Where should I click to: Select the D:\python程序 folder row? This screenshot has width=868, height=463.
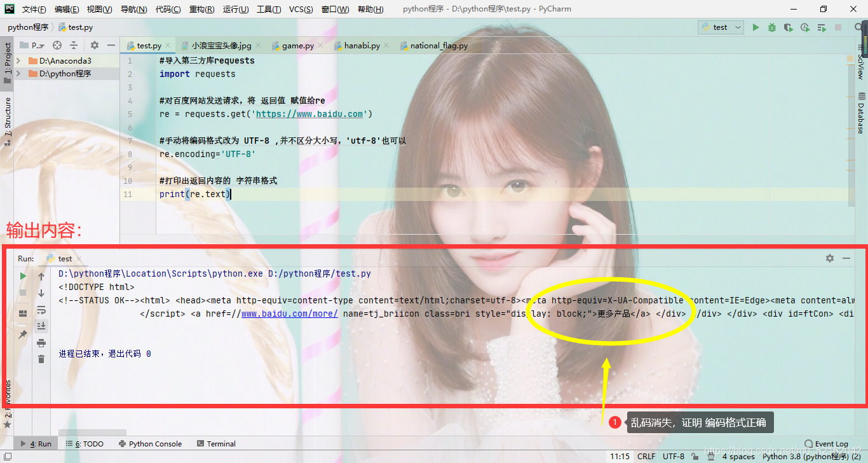pos(67,74)
